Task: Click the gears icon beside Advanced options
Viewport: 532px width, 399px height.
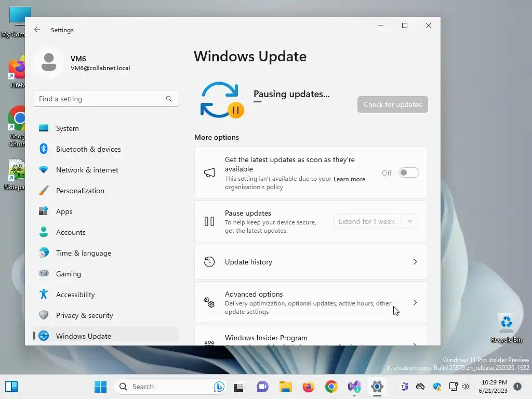Action: pyautogui.click(x=209, y=302)
